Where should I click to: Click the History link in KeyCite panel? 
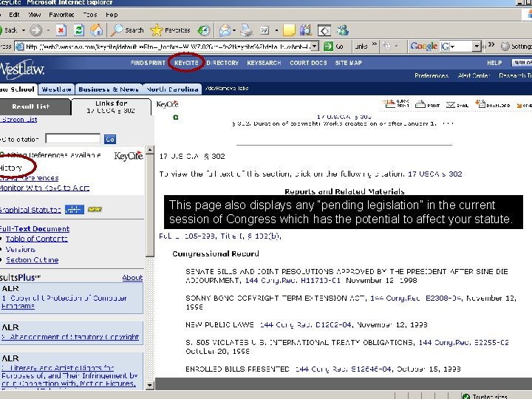tap(11, 168)
